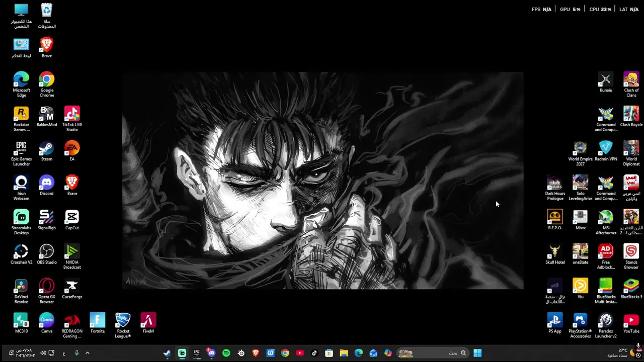This screenshot has height=362, width=644.
Task: Open Discord desktop shortcut
Action: coord(46,186)
